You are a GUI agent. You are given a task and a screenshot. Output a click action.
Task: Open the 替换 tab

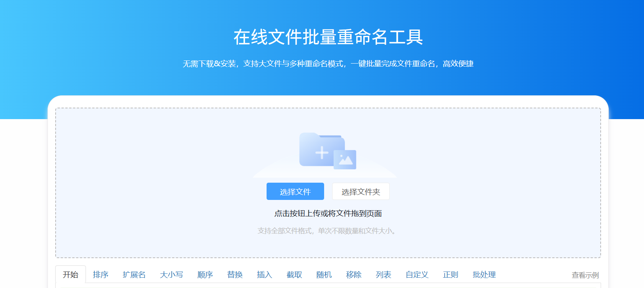pos(235,275)
